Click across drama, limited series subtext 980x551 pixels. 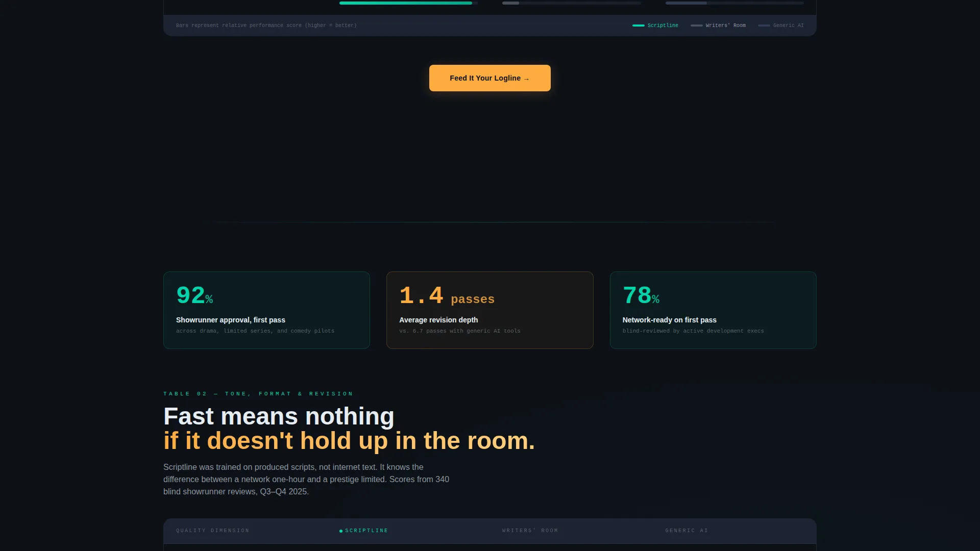point(255,331)
